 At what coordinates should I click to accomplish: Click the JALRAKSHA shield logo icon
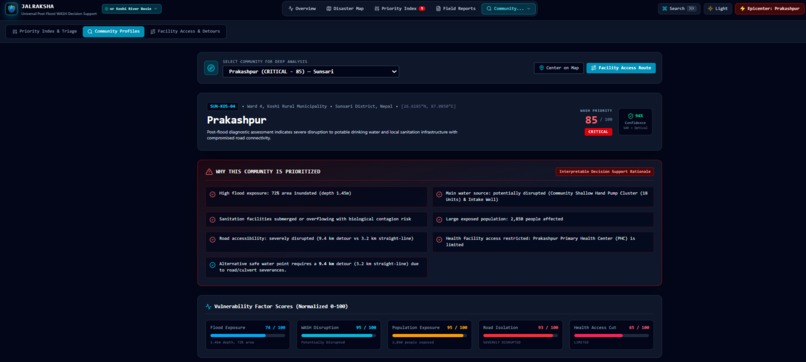pyautogui.click(x=11, y=9)
